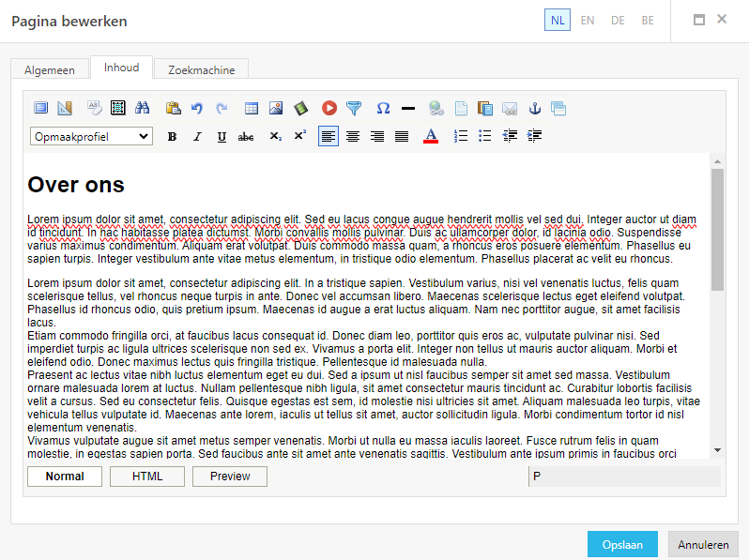
Task: Close the Pagina bewerken dialog
Action: tap(722, 19)
